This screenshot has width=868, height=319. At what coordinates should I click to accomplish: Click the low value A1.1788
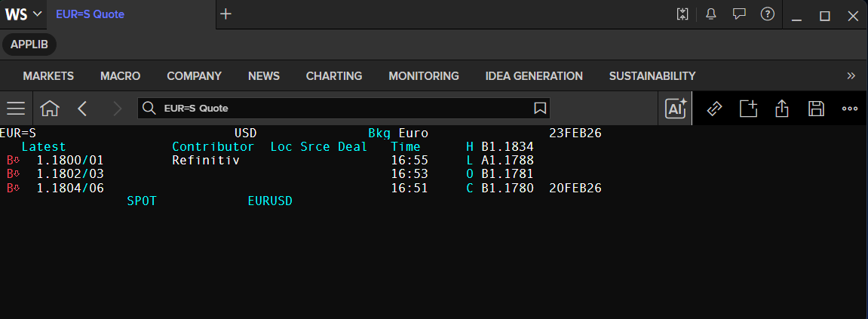507,161
